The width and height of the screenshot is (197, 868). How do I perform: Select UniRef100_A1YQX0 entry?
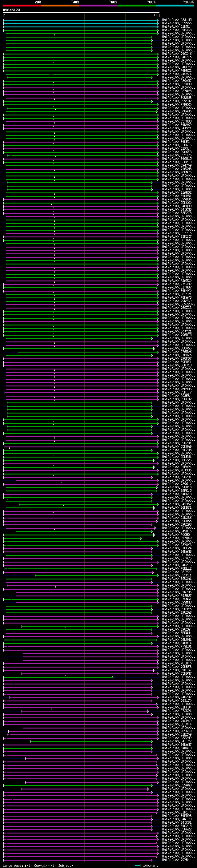(177, 538)
